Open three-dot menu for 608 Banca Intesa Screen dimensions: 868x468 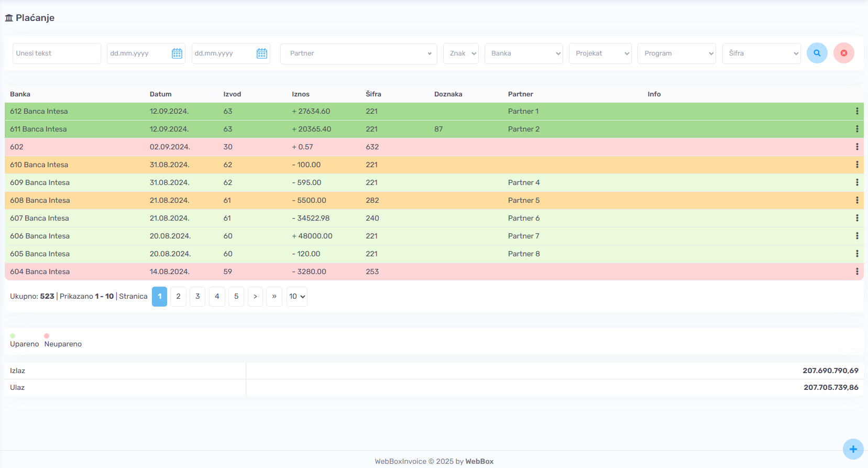pos(857,200)
